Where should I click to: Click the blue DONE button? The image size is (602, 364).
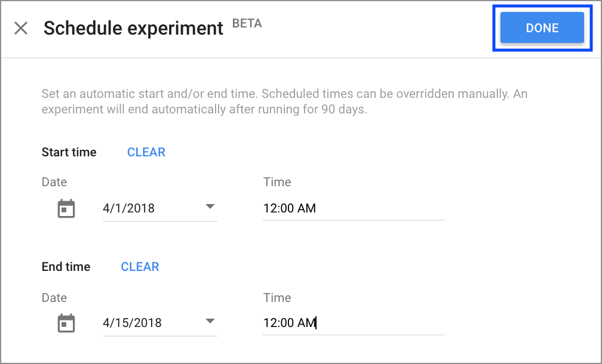click(542, 28)
